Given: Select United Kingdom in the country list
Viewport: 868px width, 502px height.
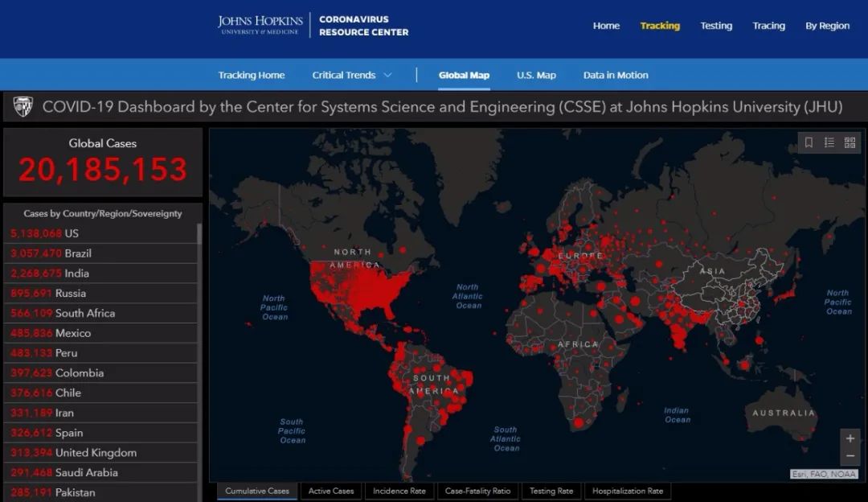Looking at the screenshot, I should click(100, 453).
